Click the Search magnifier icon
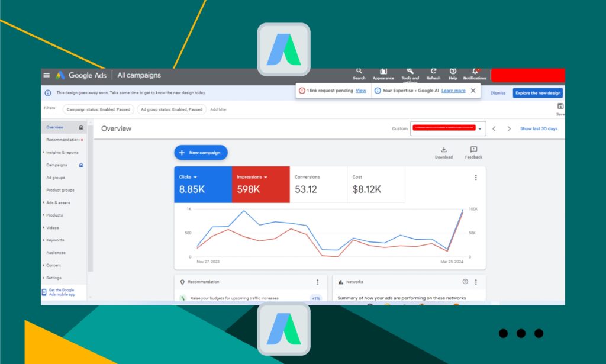The width and height of the screenshot is (606, 364). pyautogui.click(x=359, y=72)
